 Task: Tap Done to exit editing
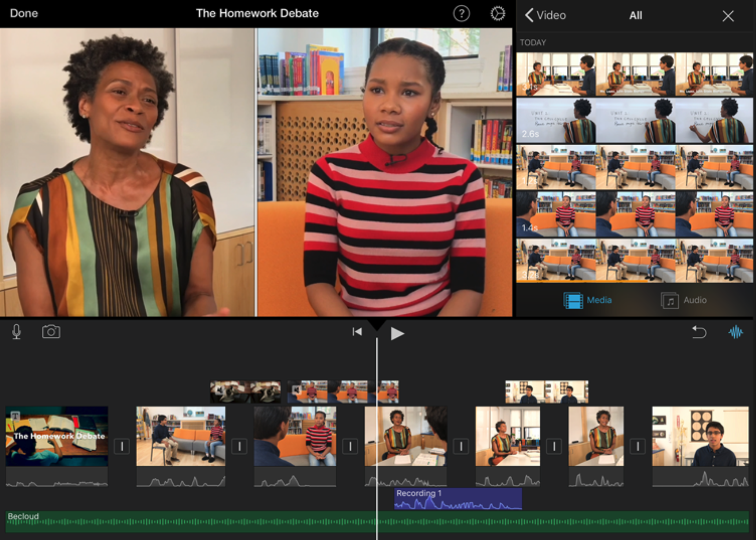point(24,13)
